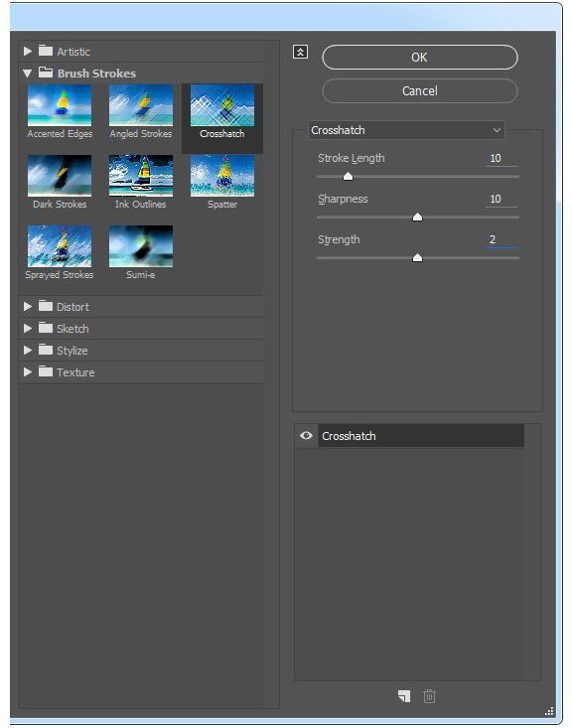Viewport: 572px width, 728px height.
Task: Click the Stroke Length slider handle
Action: (x=348, y=176)
